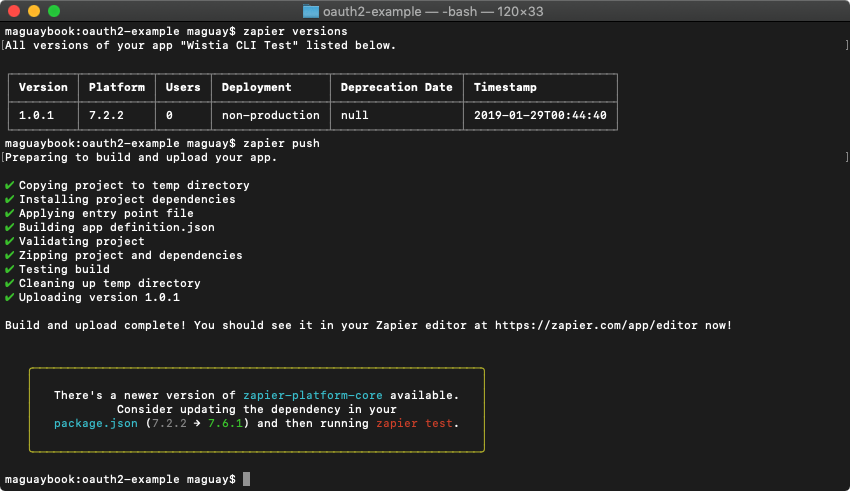850x491 pixels.
Task: Click the timestamp 2019-01-29T00:44:40 cell
Action: coord(540,115)
